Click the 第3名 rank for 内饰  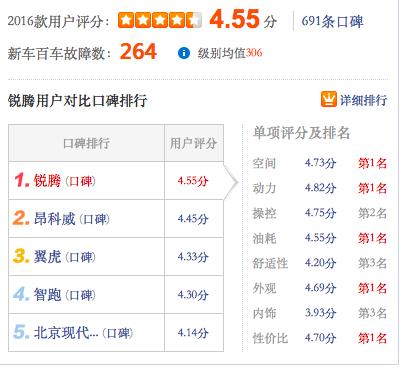[x=372, y=313]
